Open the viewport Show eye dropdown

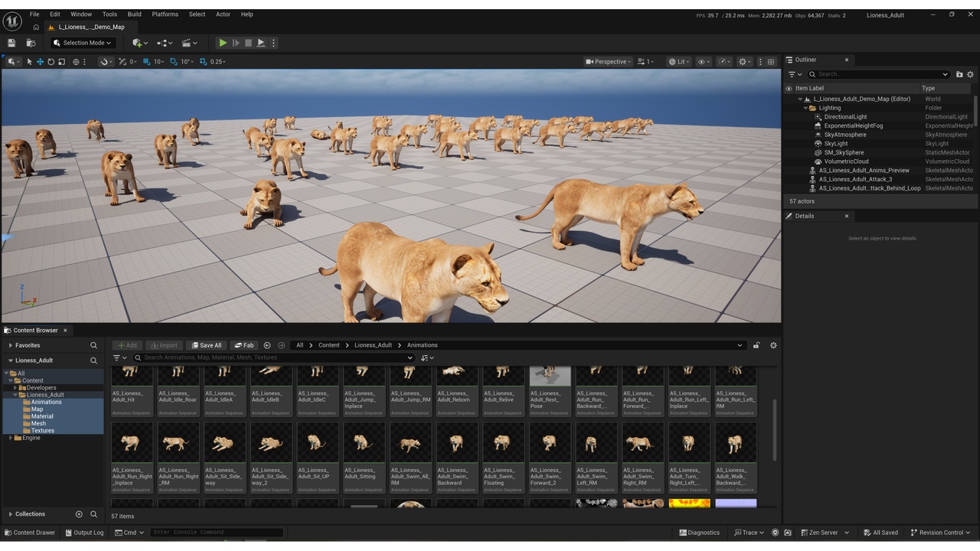[703, 61]
